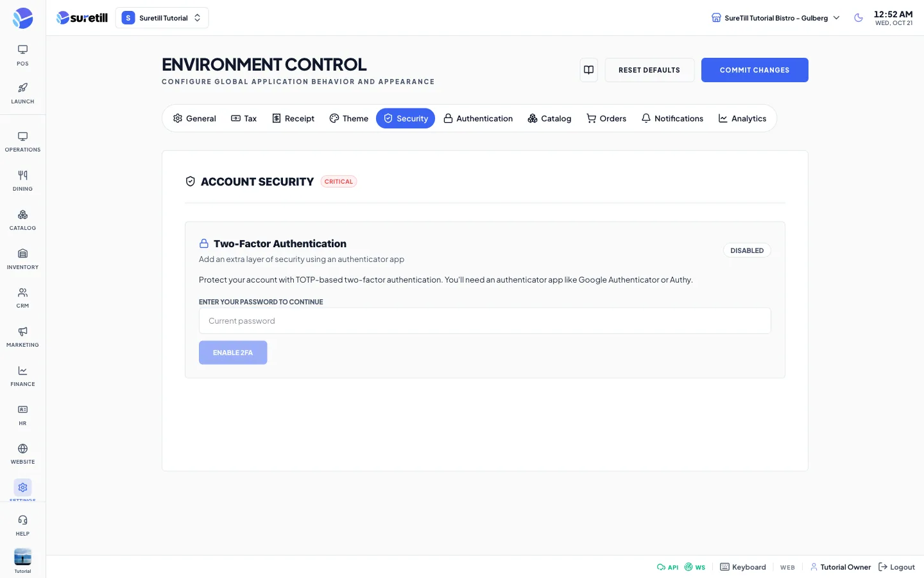Switch to the Notifications tab
The height and width of the screenshot is (578, 924).
672,118
